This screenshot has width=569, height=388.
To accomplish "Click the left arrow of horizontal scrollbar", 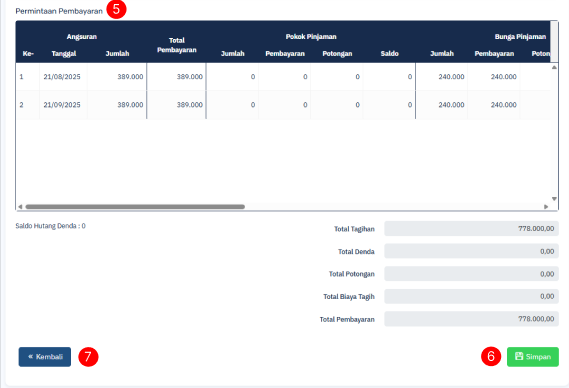I will [x=20, y=207].
